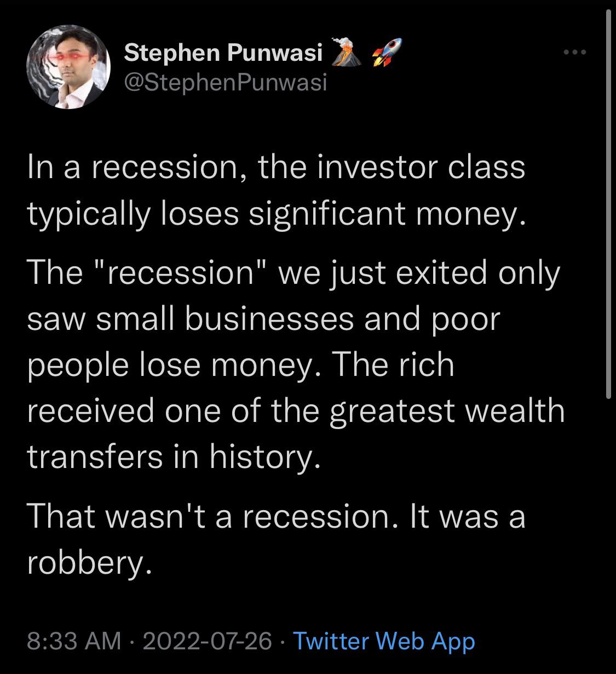Click the line "In a recession, the investor class"
The width and height of the screenshot is (616, 674).
[x=276, y=167]
